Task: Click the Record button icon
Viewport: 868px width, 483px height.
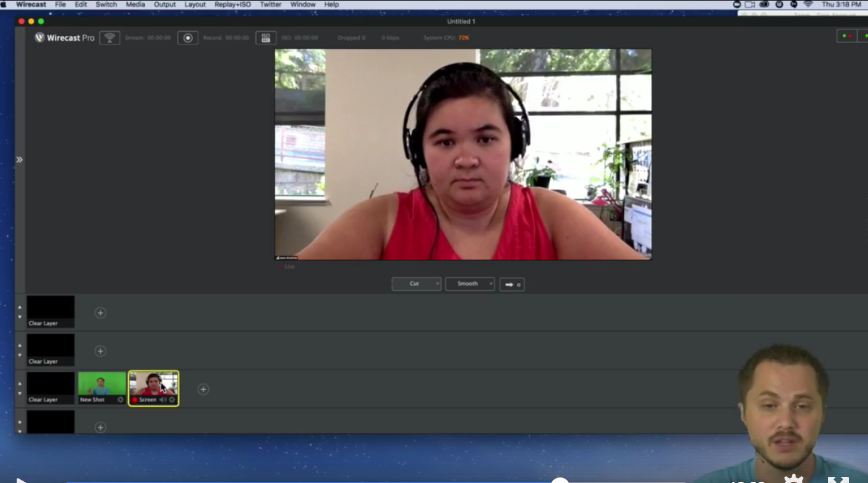Action: [188, 38]
